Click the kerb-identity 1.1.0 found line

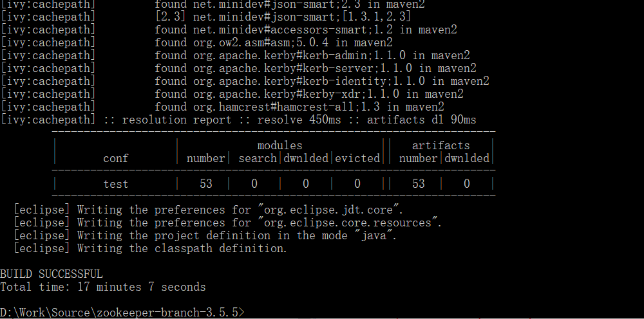[245, 81]
